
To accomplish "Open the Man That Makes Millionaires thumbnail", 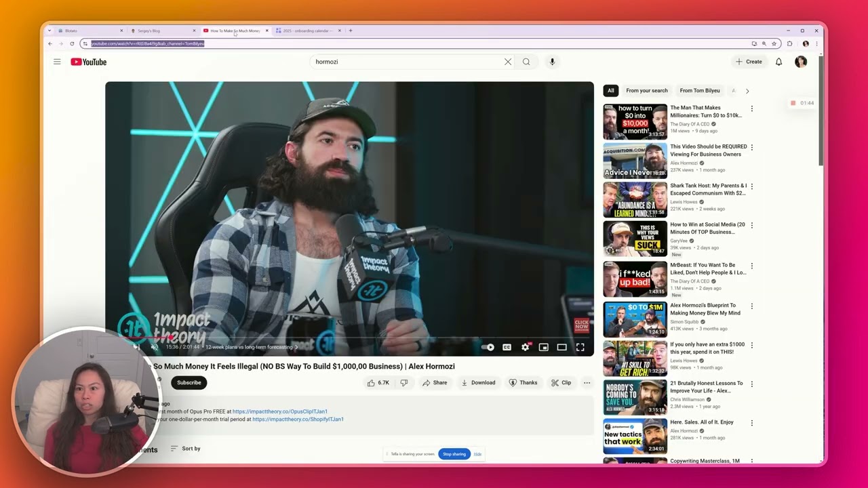I will pos(635,121).
